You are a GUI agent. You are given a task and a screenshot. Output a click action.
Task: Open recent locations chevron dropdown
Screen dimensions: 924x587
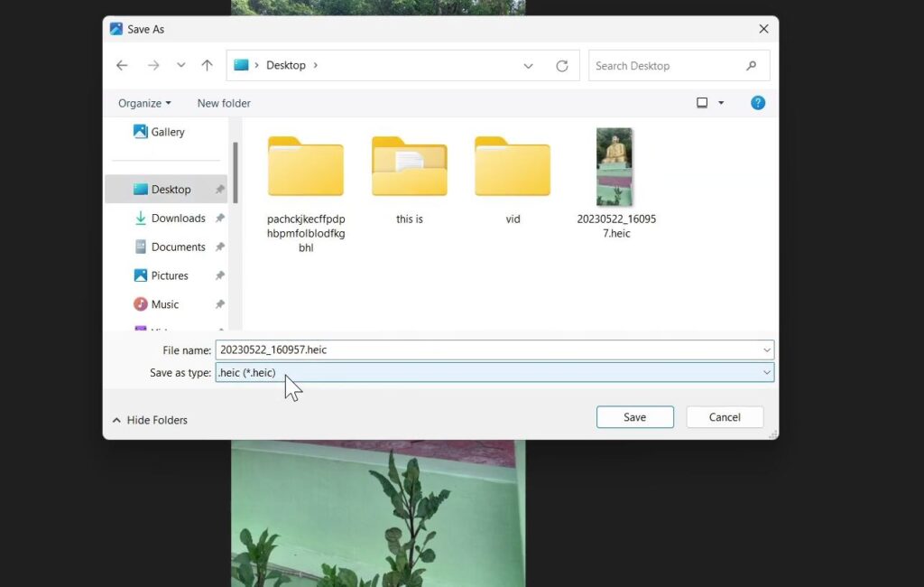[x=180, y=66]
